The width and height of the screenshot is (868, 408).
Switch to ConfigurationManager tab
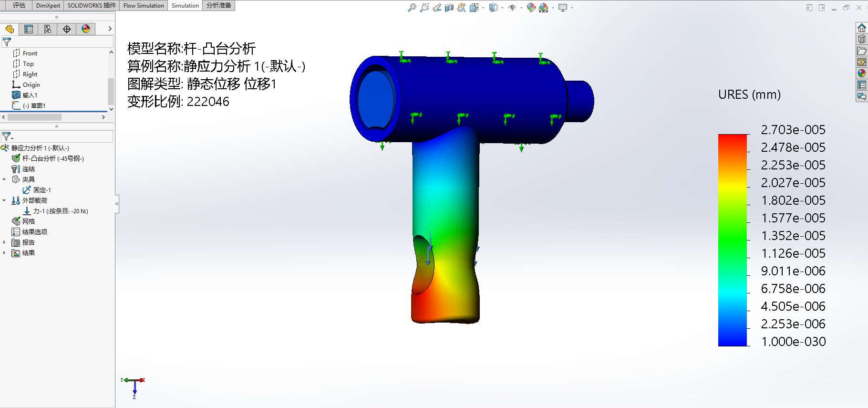pos(48,29)
